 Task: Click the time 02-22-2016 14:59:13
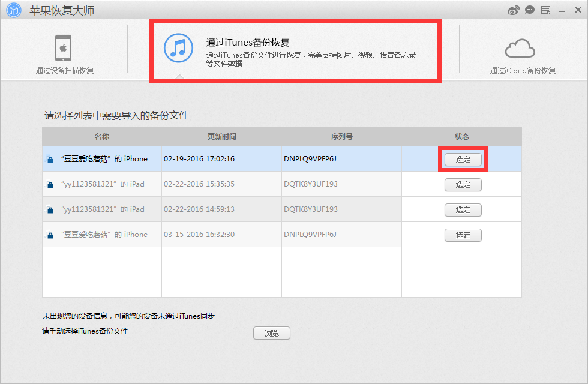199,209
